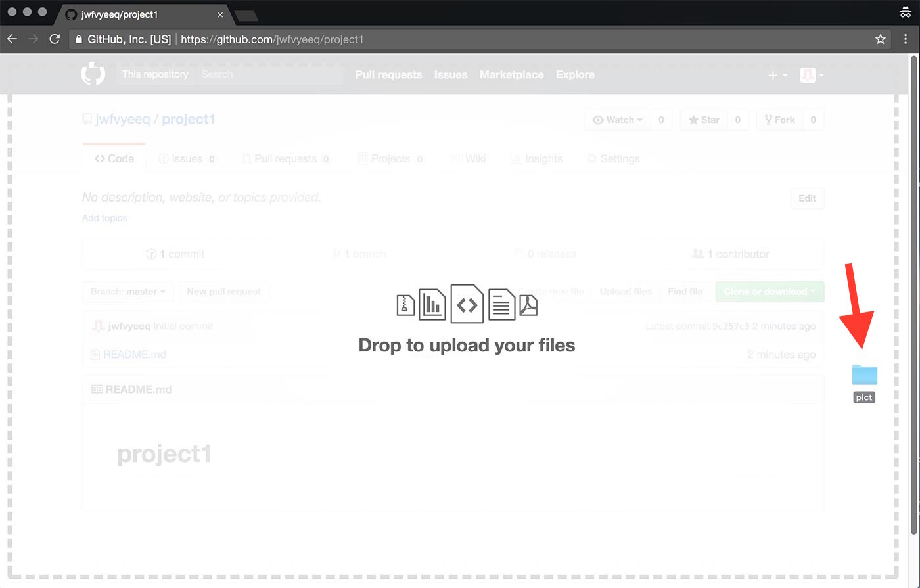This screenshot has height=588, width=920.
Task: Click the Edit description button
Action: [x=807, y=198]
